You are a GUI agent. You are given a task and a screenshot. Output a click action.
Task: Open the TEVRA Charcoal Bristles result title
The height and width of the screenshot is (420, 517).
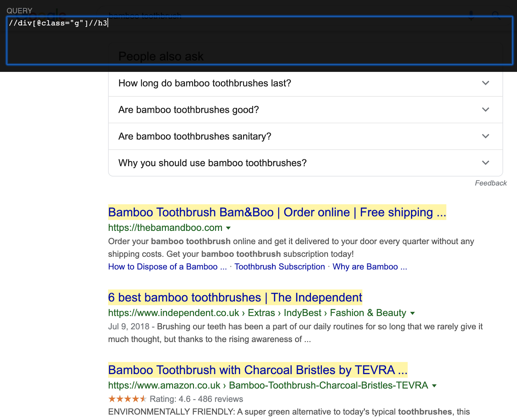[x=258, y=370]
